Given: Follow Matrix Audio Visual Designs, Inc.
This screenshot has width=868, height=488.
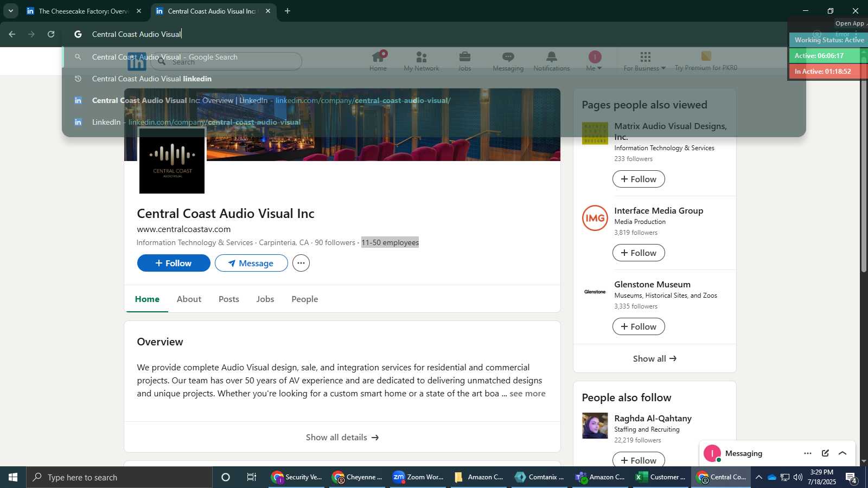Looking at the screenshot, I should 639,179.
